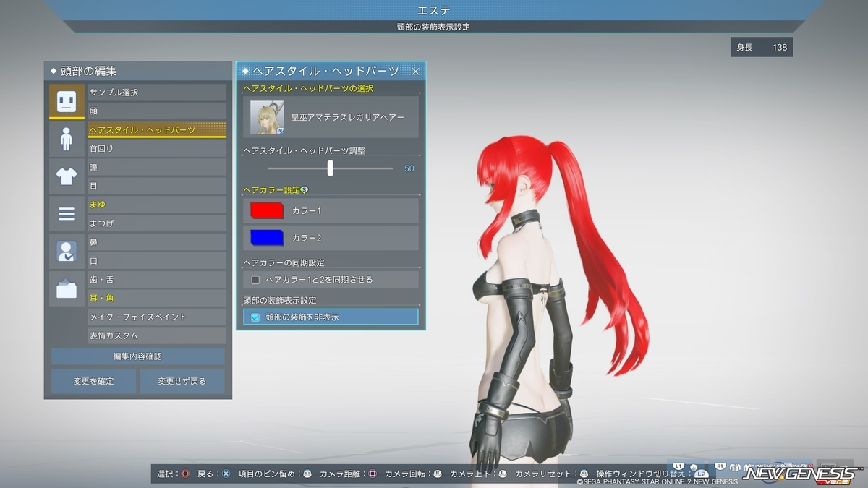Click the hairstyle adjustment slider handle
This screenshot has width=868, height=488.
331,168
